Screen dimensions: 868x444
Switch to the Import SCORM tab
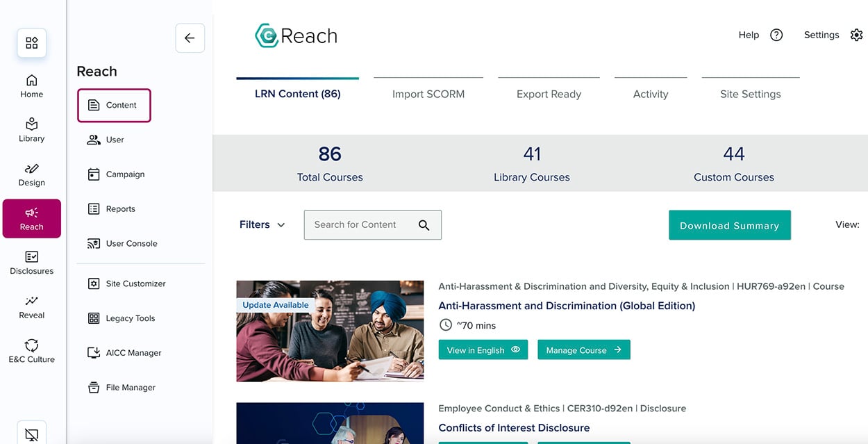point(428,93)
